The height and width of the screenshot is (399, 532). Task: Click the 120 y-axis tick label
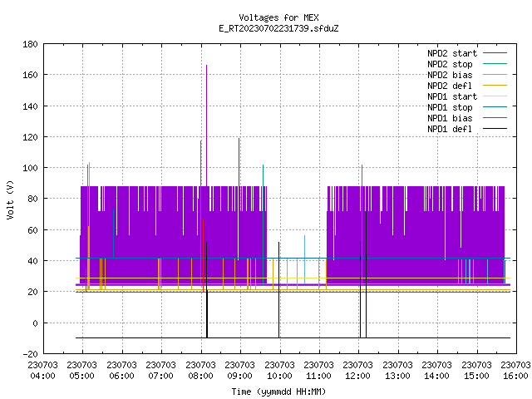point(30,137)
